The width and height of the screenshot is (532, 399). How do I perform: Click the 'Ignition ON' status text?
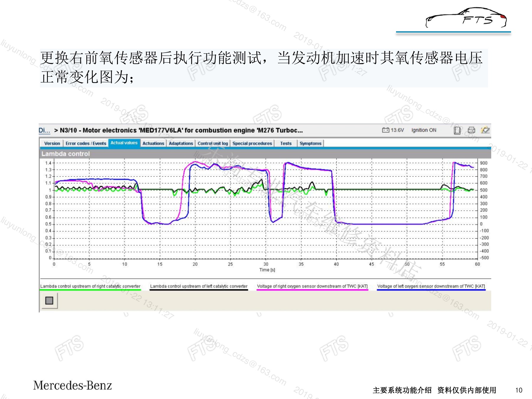coord(424,130)
